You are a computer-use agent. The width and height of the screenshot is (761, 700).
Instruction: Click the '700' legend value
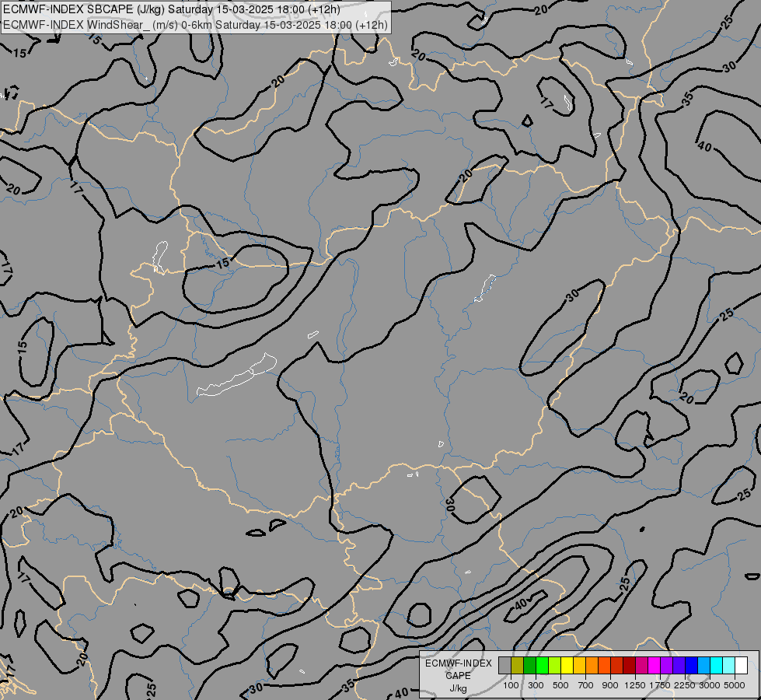pos(586,685)
